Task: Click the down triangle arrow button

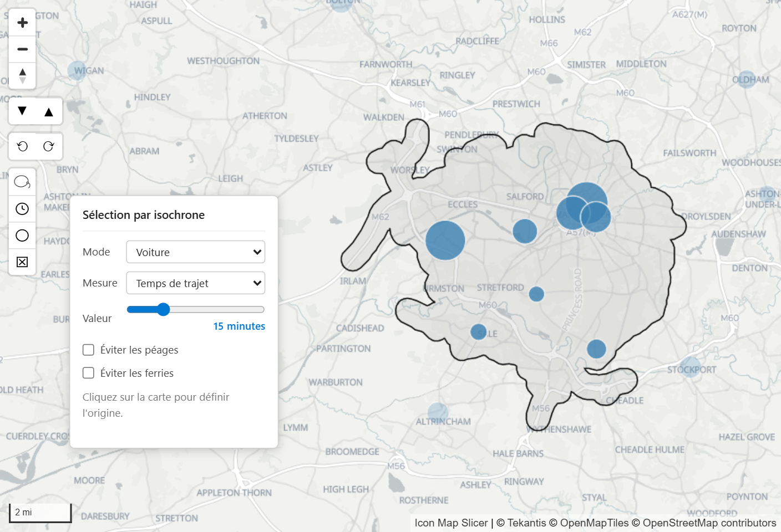Action: (x=22, y=111)
